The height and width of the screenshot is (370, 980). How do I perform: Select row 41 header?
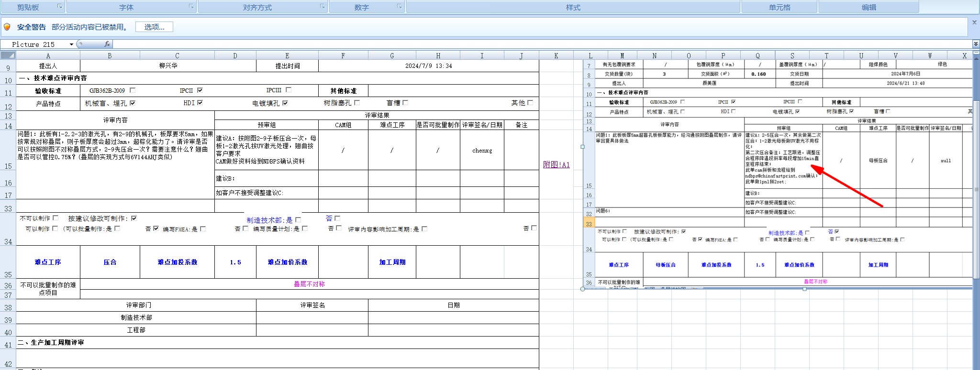coord(8,342)
